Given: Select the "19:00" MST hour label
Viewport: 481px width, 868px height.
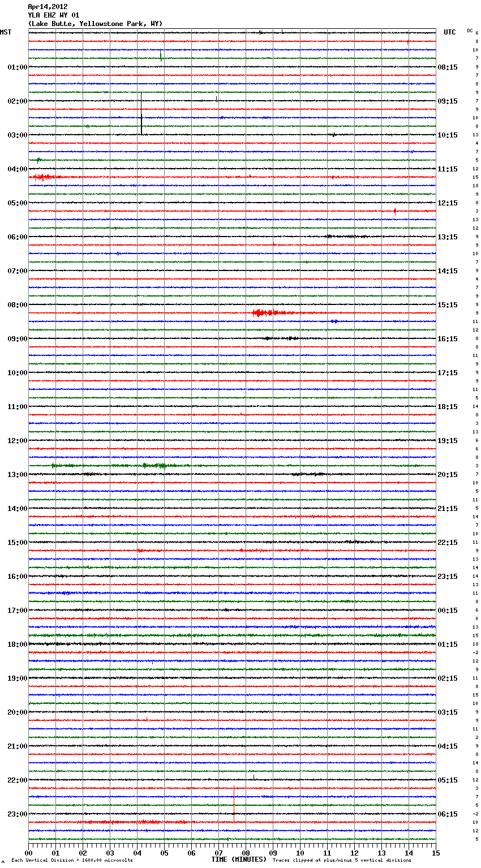Looking at the screenshot, I should click(x=18, y=678).
